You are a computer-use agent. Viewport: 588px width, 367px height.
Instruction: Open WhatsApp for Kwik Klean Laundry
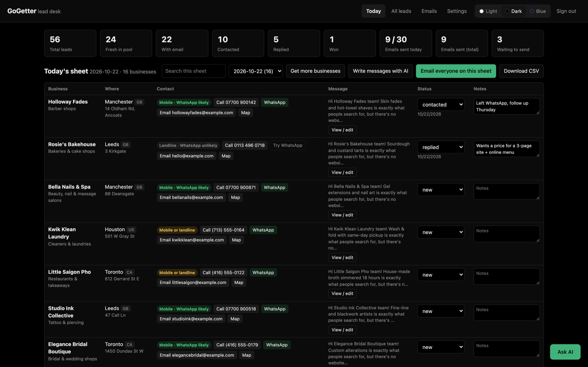tap(263, 230)
